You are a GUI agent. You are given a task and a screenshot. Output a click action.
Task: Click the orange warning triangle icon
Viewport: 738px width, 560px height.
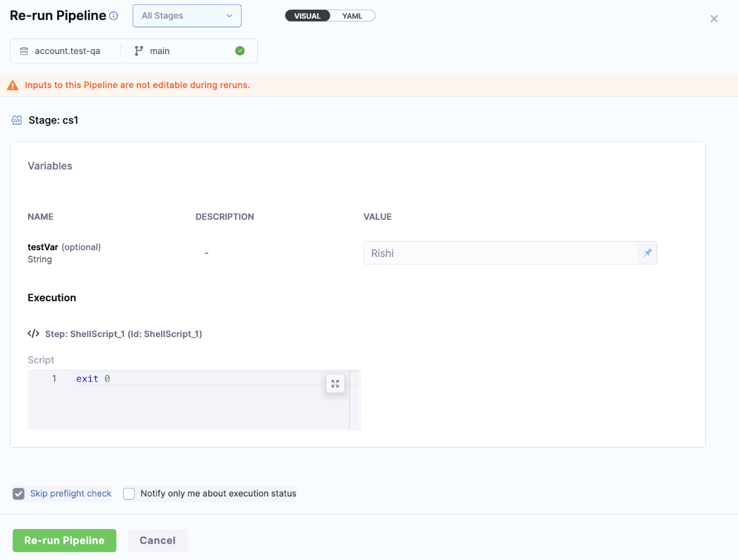point(12,86)
